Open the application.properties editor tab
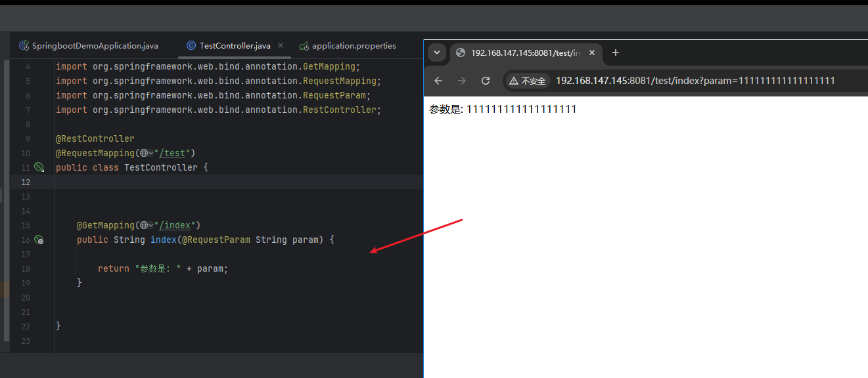The image size is (868, 378). 348,46
